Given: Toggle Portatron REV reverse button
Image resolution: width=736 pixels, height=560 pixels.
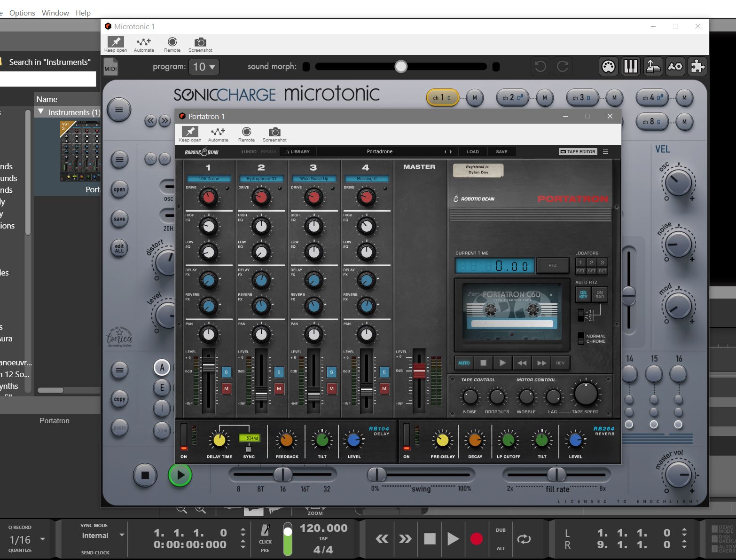Looking at the screenshot, I should click(560, 363).
